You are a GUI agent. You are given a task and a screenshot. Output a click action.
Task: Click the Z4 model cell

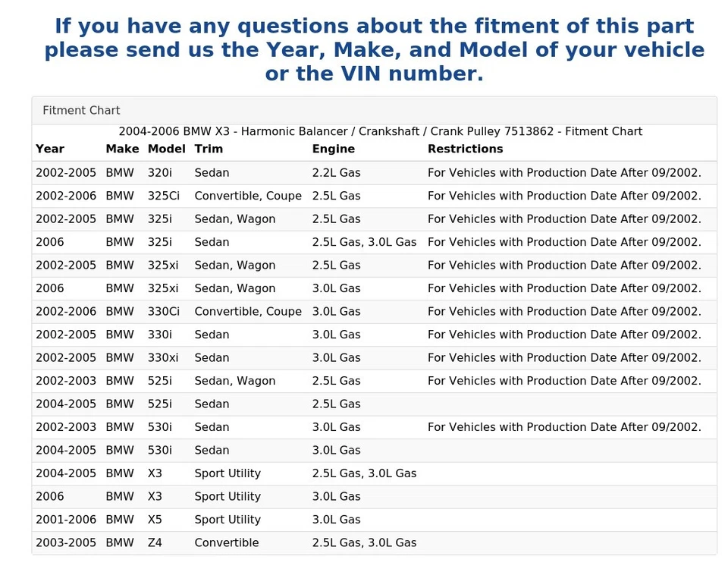pyautogui.click(x=155, y=543)
